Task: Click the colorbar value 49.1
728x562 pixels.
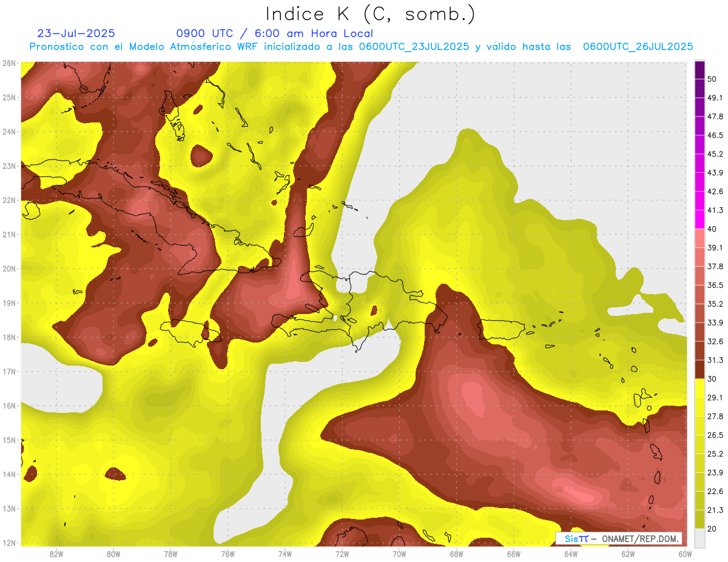Action: 715,98
